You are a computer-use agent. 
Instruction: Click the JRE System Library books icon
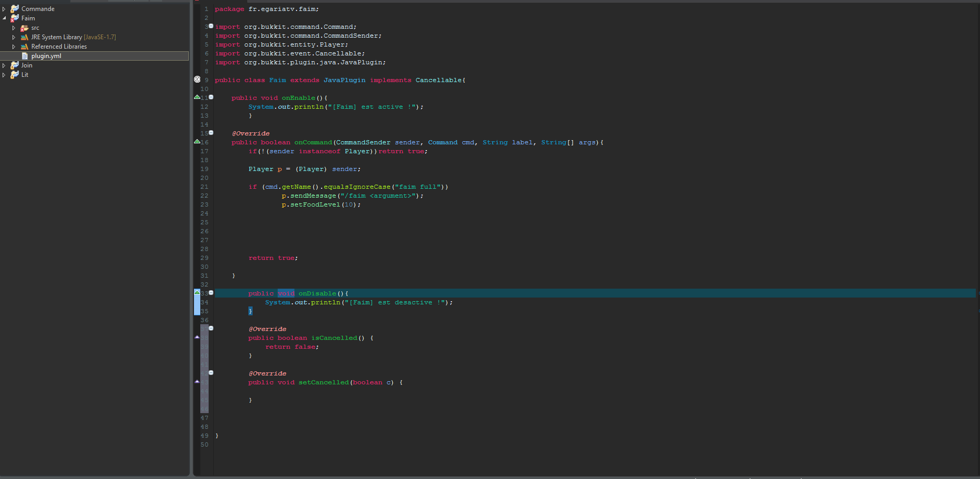tap(24, 37)
